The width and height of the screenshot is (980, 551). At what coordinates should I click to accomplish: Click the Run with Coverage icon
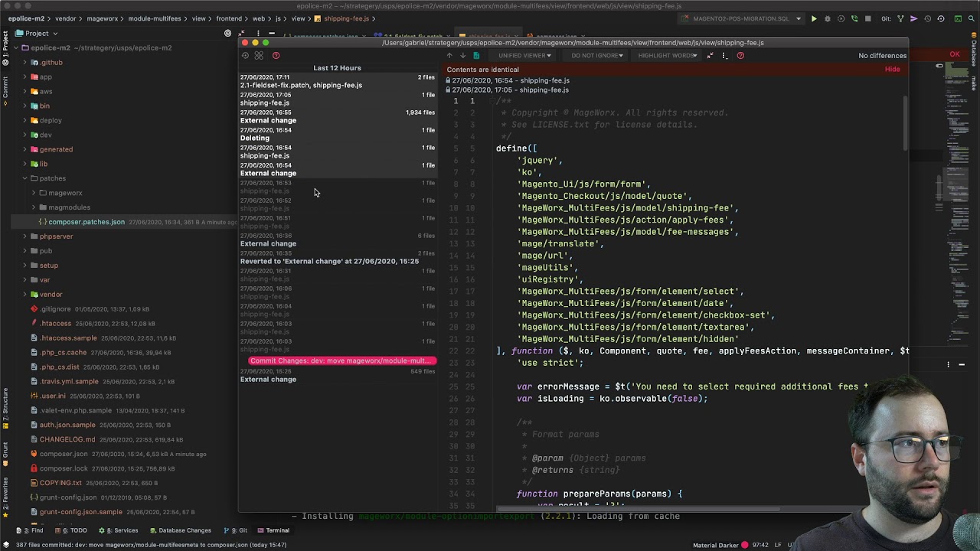point(841,18)
